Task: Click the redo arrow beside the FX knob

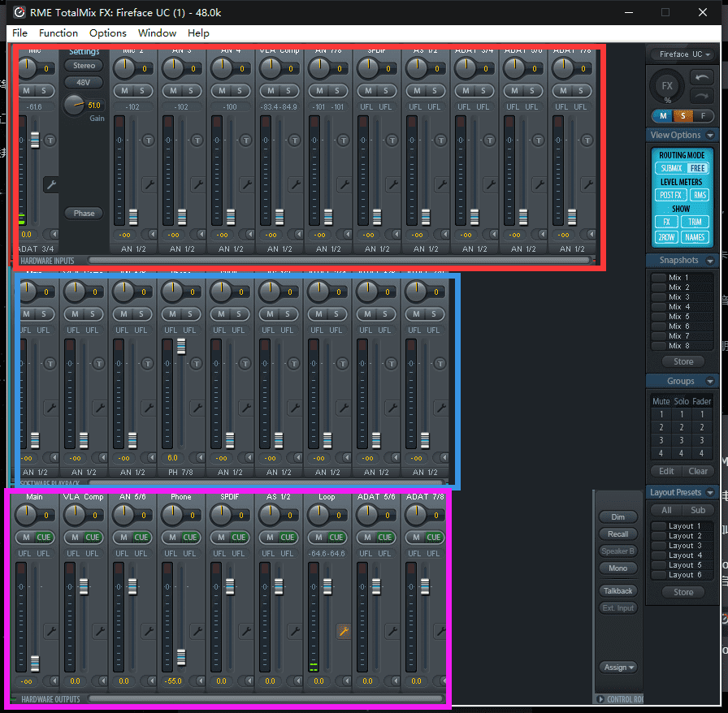Action: point(701,96)
